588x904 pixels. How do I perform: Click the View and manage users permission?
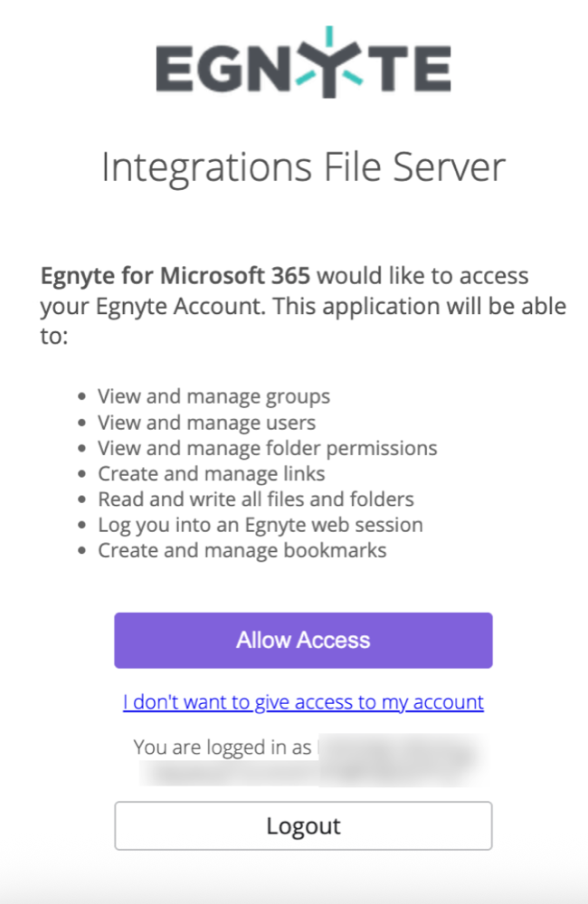click(206, 423)
